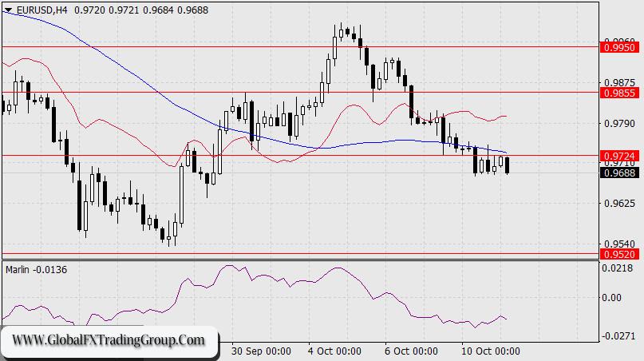This screenshot has width=644, height=361.
Task: Click the 4 Oct 00:00 time marker
Action: tap(334, 351)
